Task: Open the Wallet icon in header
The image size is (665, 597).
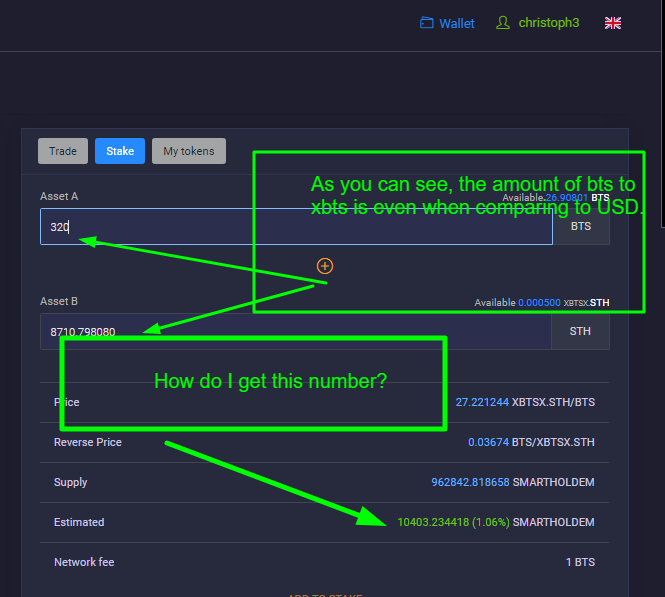Action: pos(427,22)
